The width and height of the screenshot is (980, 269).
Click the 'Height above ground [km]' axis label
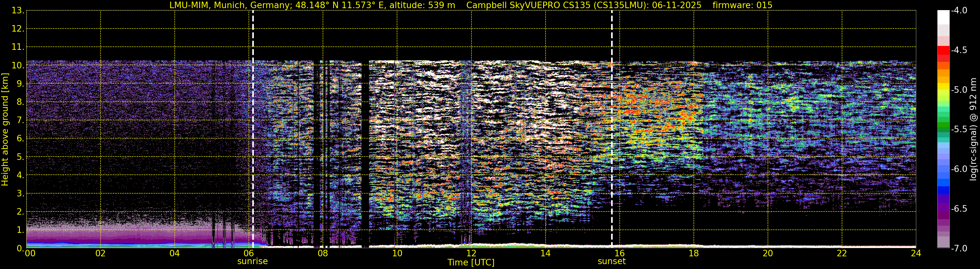(5, 130)
